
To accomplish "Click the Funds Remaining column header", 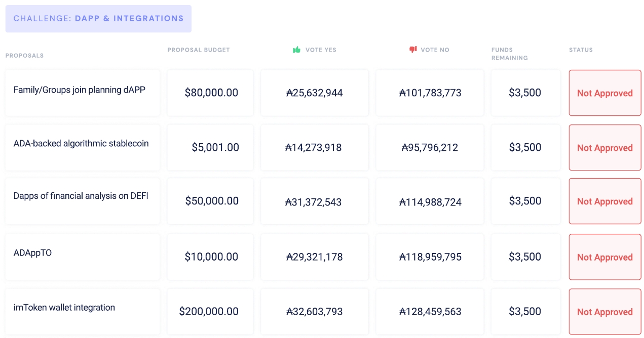I will pos(509,54).
